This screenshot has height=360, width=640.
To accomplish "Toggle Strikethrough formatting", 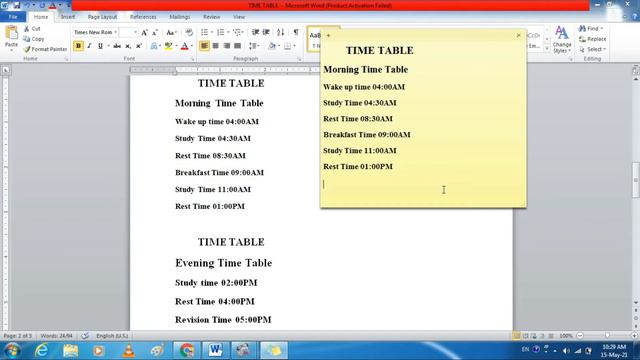I will 117,46.
